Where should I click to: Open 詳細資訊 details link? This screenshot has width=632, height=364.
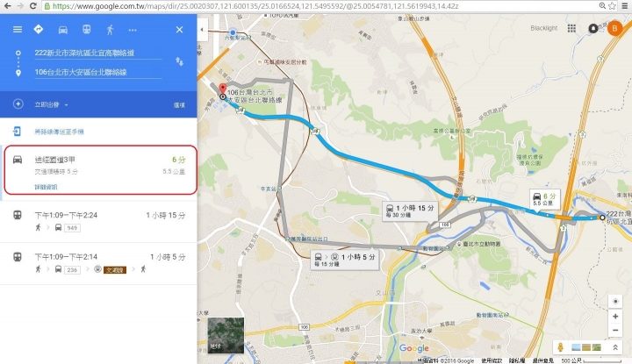(46, 187)
